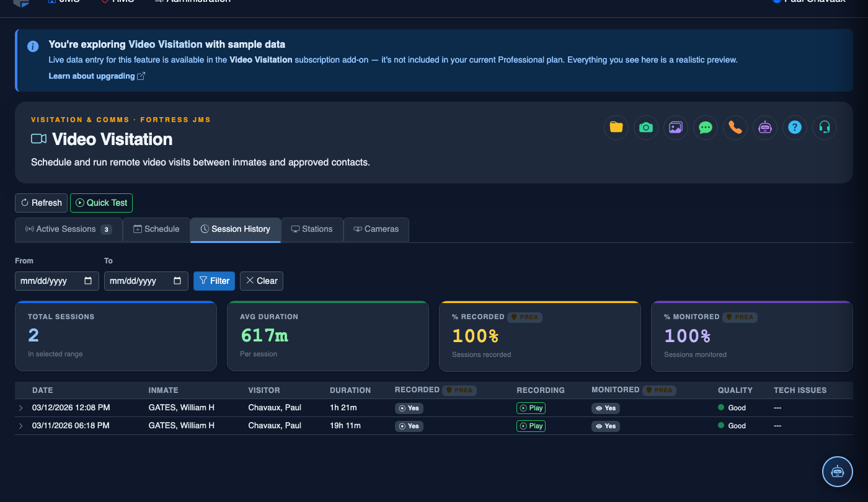The image size is (868, 502).
Task: Click the active sessions count badge 3
Action: [x=107, y=229]
